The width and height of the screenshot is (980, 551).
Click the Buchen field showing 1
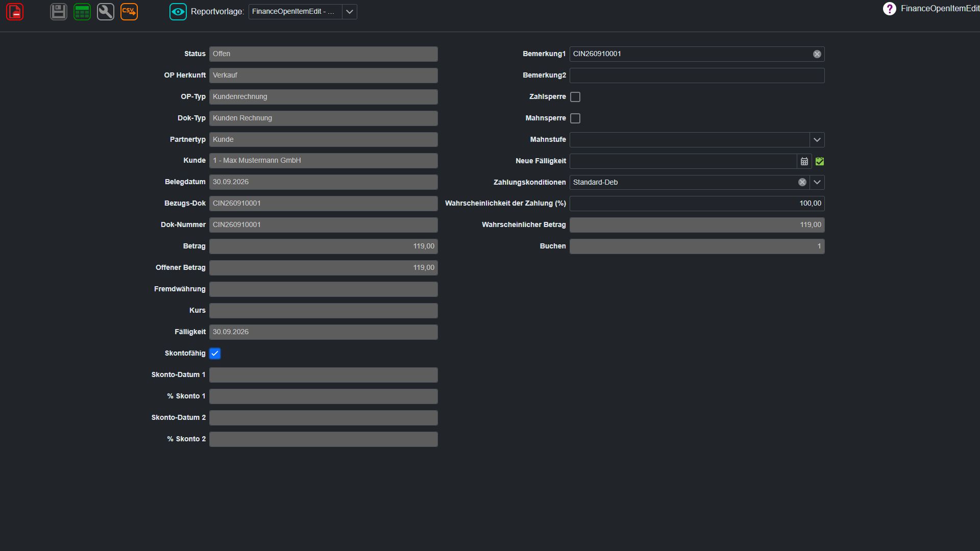pyautogui.click(x=697, y=246)
